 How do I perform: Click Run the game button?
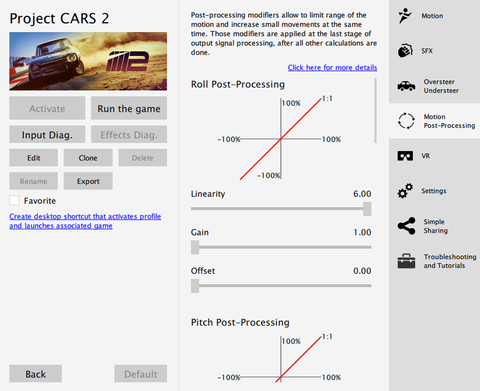129,108
